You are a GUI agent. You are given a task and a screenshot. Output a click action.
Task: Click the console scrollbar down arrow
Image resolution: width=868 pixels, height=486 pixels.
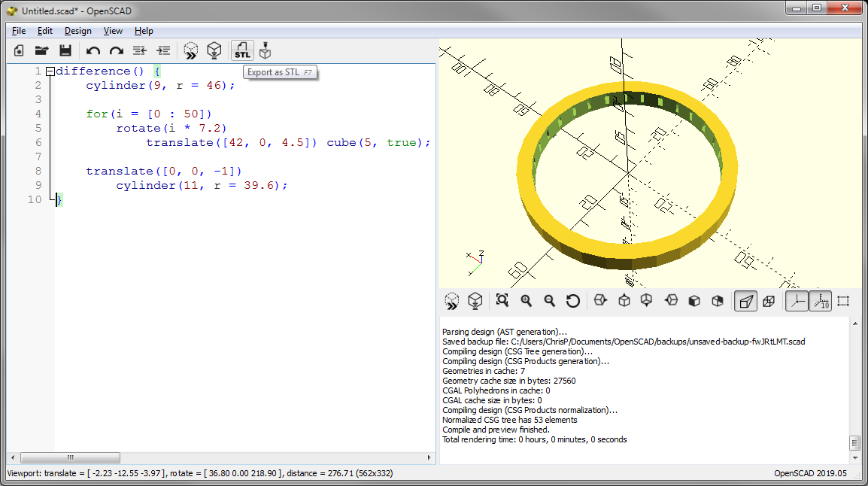click(x=854, y=457)
